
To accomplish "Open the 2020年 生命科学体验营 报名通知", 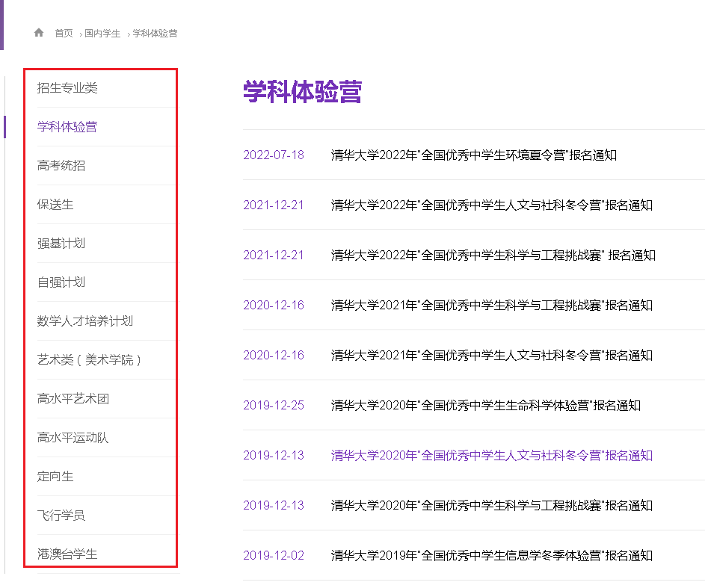I will point(486,406).
